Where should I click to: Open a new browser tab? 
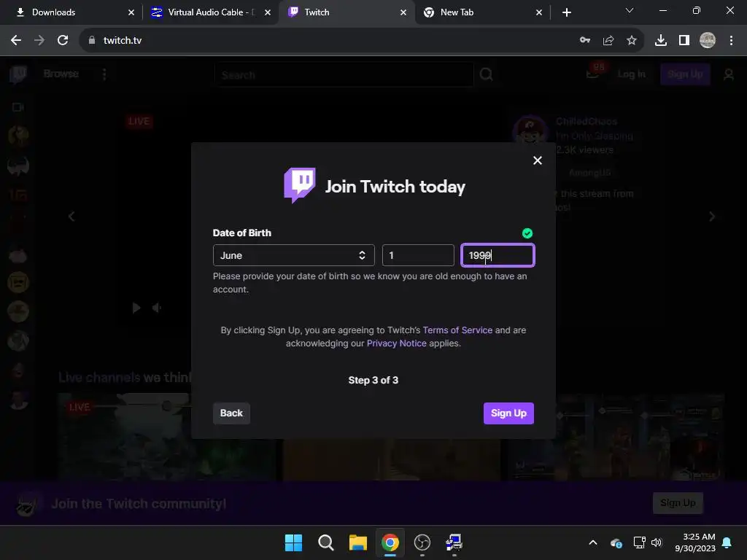click(x=566, y=12)
